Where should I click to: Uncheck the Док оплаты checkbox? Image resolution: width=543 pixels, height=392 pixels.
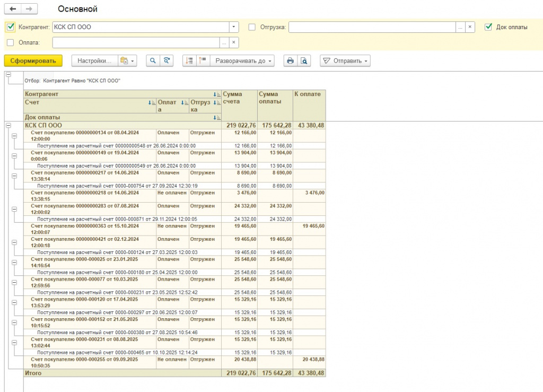pyautogui.click(x=488, y=27)
